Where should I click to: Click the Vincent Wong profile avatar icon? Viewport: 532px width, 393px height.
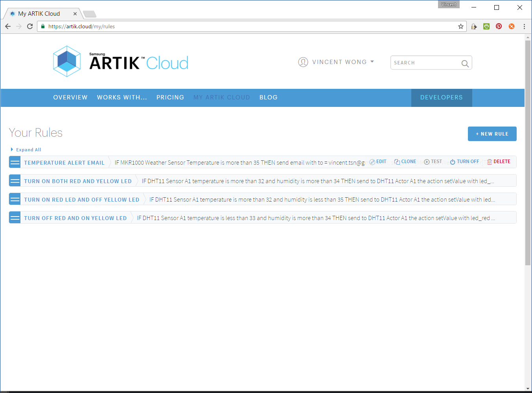(303, 62)
